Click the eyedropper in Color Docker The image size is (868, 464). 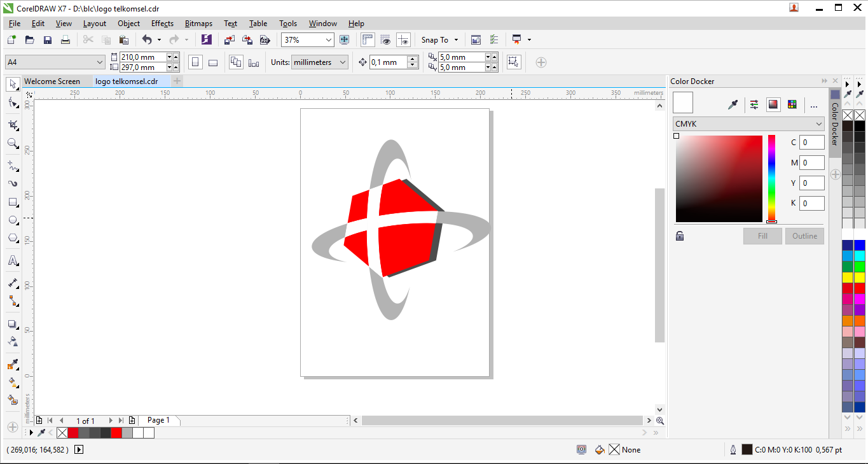pyautogui.click(x=733, y=105)
